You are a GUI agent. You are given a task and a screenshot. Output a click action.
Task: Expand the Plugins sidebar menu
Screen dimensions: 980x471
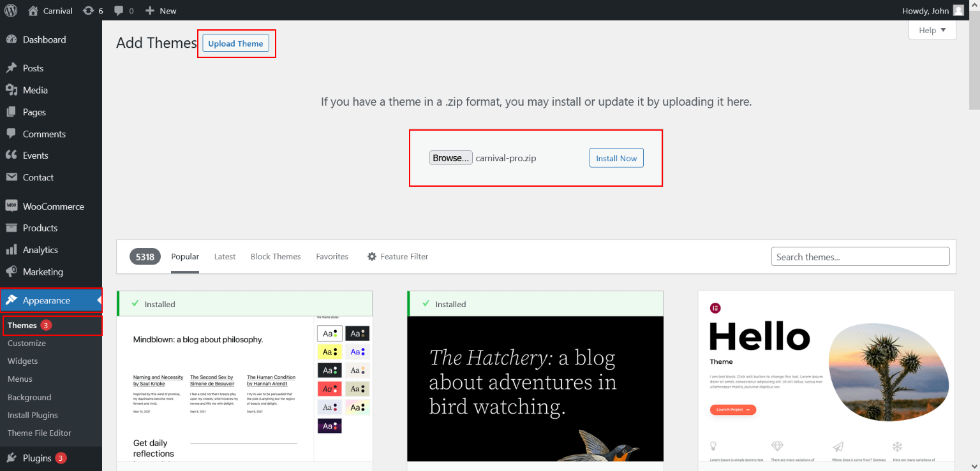[x=36, y=458]
